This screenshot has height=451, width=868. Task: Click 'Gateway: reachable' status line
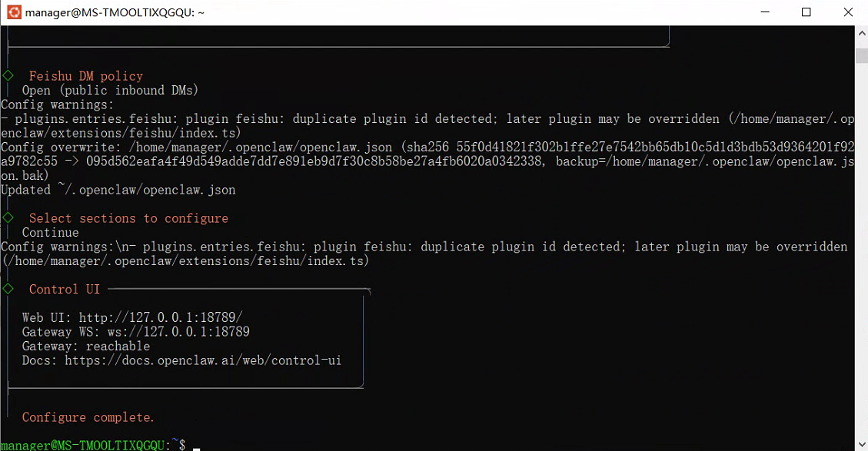click(x=86, y=346)
